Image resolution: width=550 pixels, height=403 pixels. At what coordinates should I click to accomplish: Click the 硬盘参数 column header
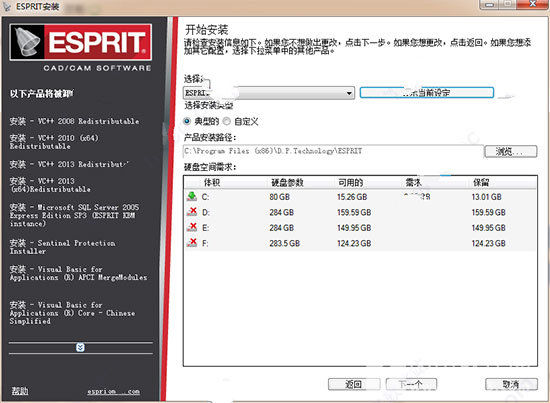tap(287, 182)
